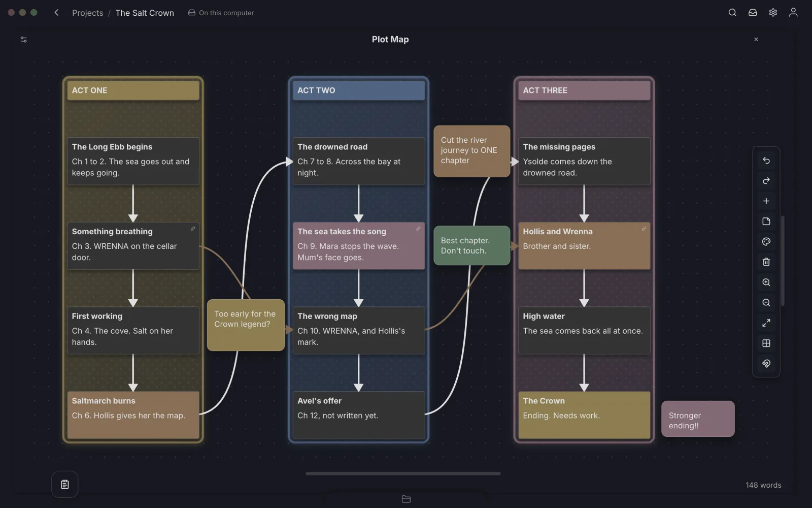The width and height of the screenshot is (812, 508).
Task: Click the expand-to-fit arrows icon
Action: coord(766,323)
